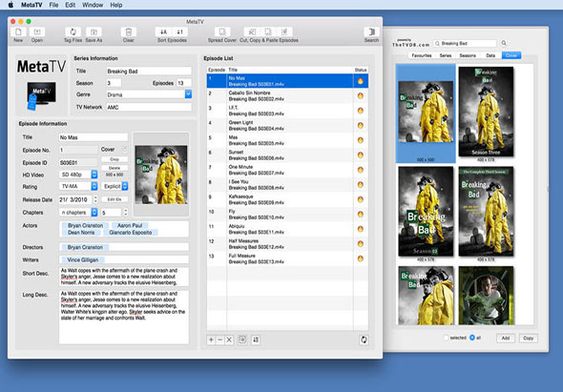Click the Clear trash toolbar icon

click(x=129, y=31)
